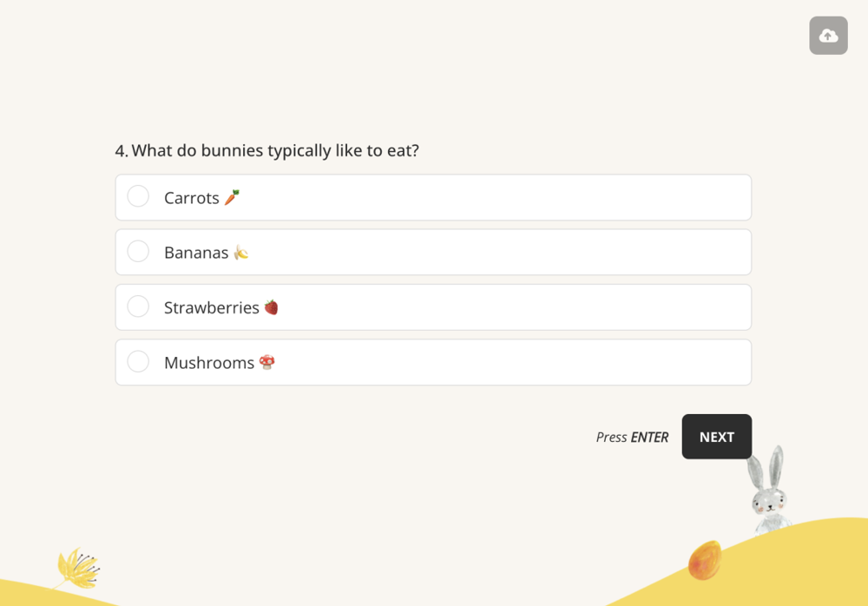Click the Press ENTER label
This screenshot has width=868, height=606.
tap(632, 437)
